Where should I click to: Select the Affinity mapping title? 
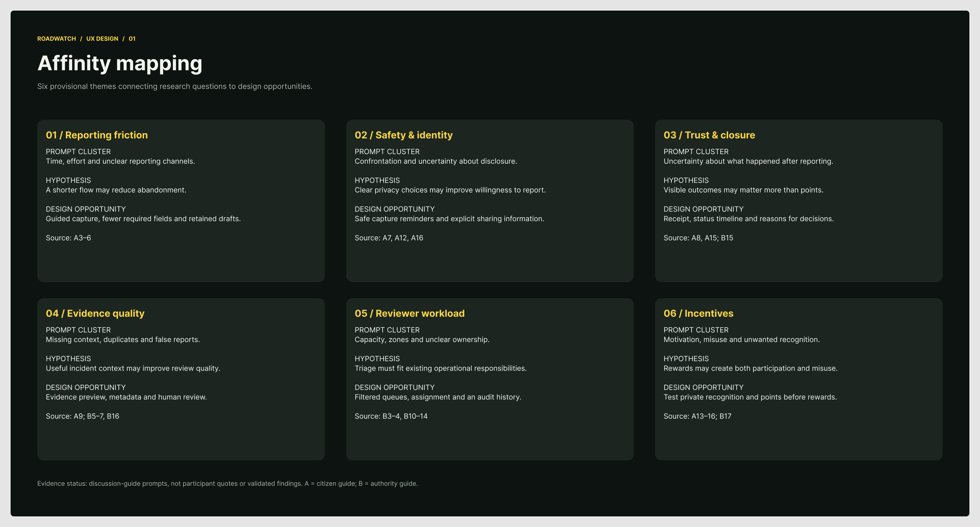120,63
